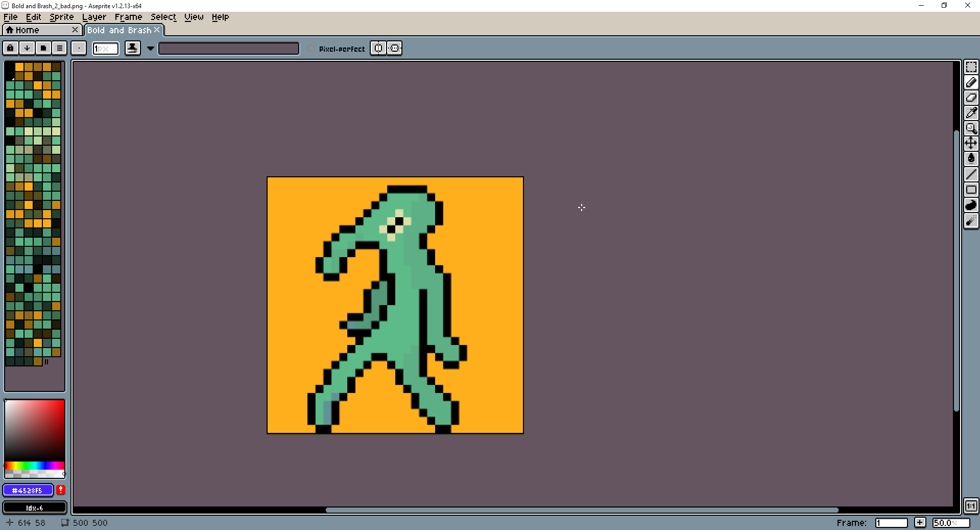Open the palette options hamburger icon
This screenshot has height=530, width=980.
(60, 48)
